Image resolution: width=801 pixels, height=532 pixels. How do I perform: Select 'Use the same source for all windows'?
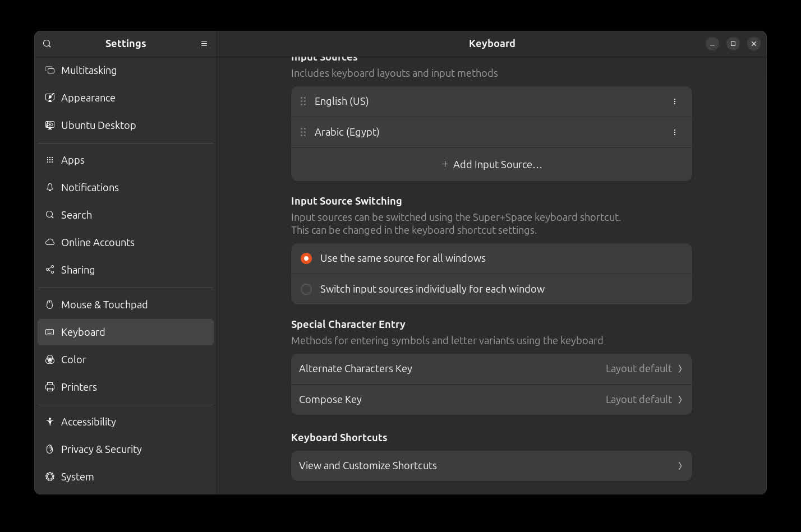pos(306,258)
